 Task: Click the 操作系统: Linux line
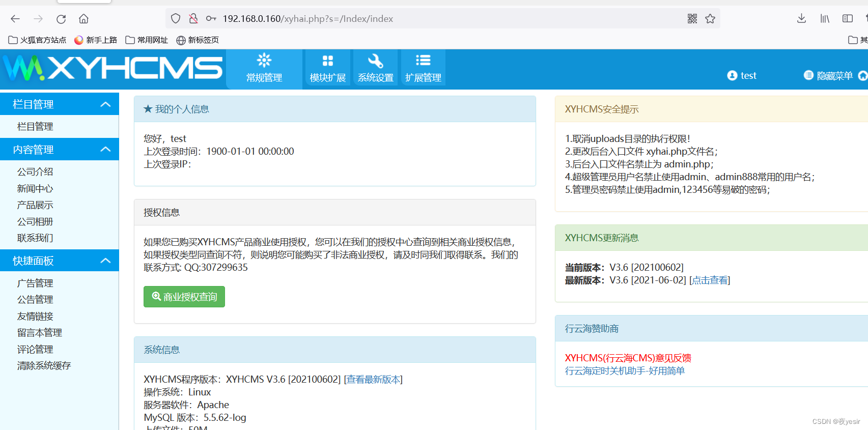[x=177, y=392]
